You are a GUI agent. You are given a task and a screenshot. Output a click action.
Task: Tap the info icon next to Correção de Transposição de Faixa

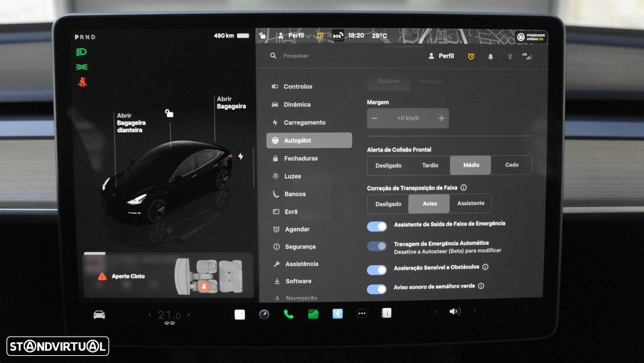point(464,188)
